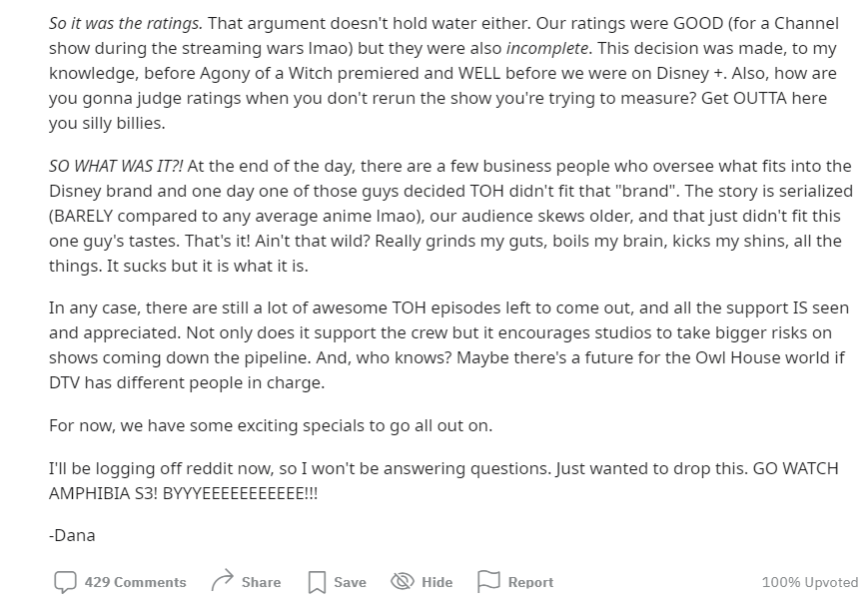Click the Hide crossed-eye icon

point(403,582)
